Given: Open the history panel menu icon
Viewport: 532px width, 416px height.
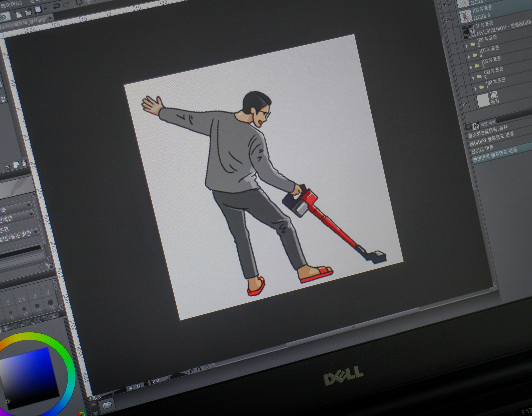Looking at the screenshot, I should click(x=468, y=127).
